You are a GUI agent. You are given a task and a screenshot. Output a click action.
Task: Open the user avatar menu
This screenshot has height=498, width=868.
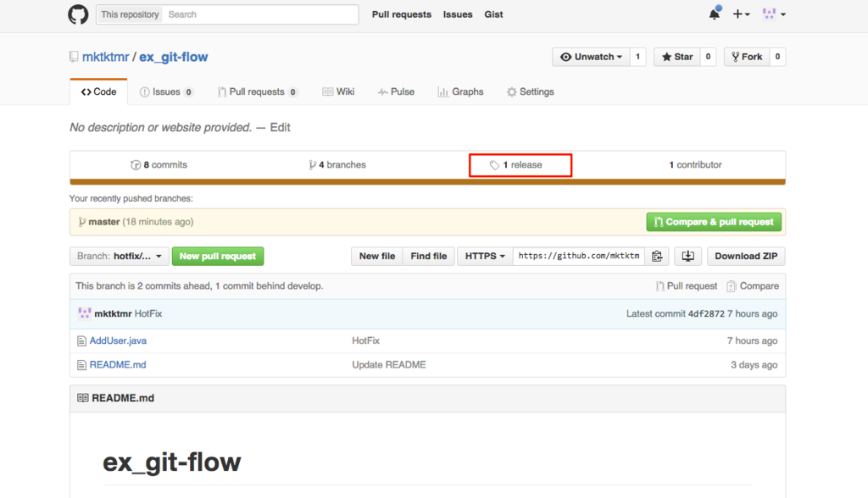click(774, 14)
